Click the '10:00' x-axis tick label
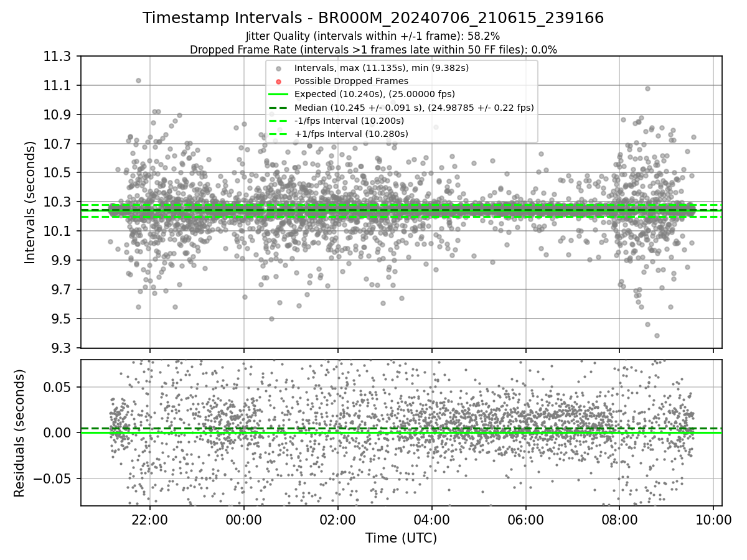Image resolution: width=747 pixels, height=560 pixels. point(713,520)
